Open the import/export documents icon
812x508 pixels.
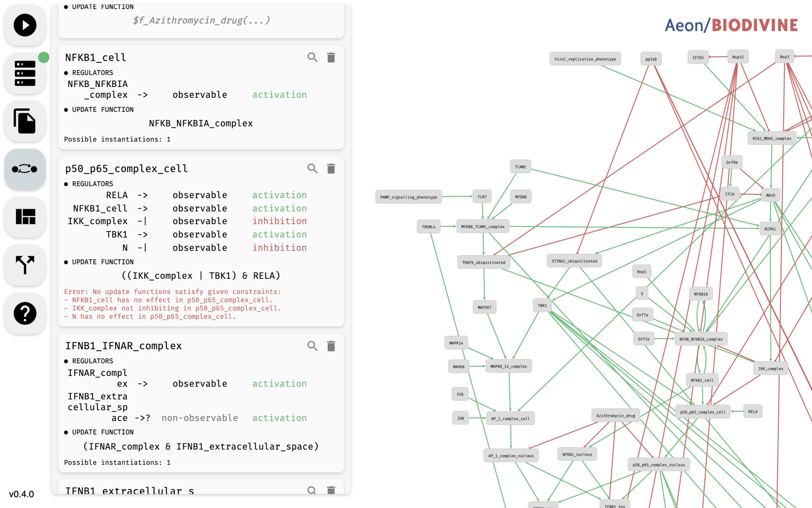25,121
